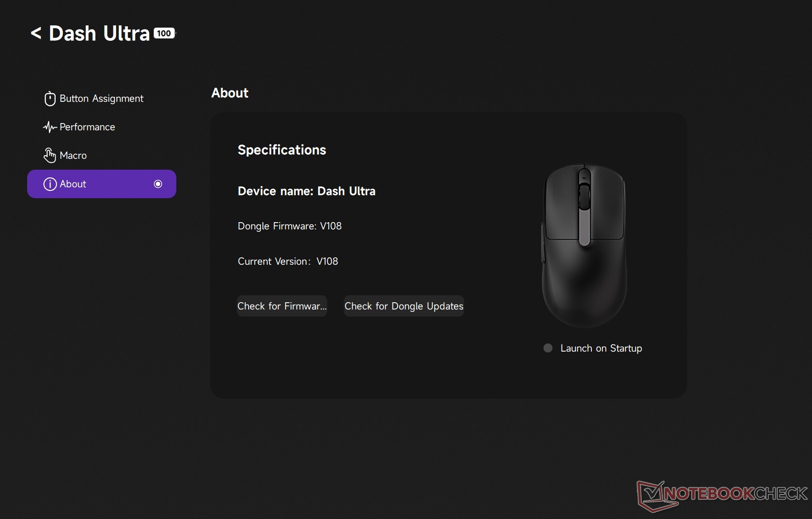This screenshot has width=812, height=519.
Task: Click the Dongle Firmware V108 text
Action: point(289,226)
